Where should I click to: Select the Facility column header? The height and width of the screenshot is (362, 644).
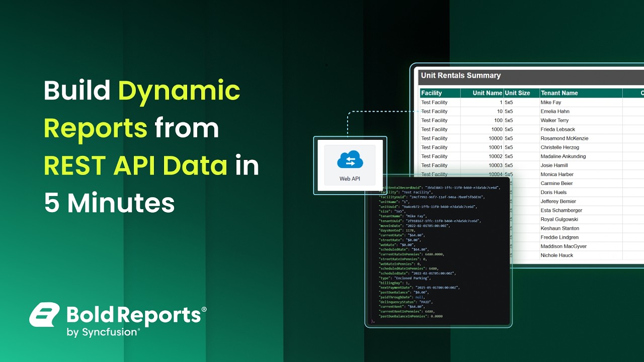(440, 93)
